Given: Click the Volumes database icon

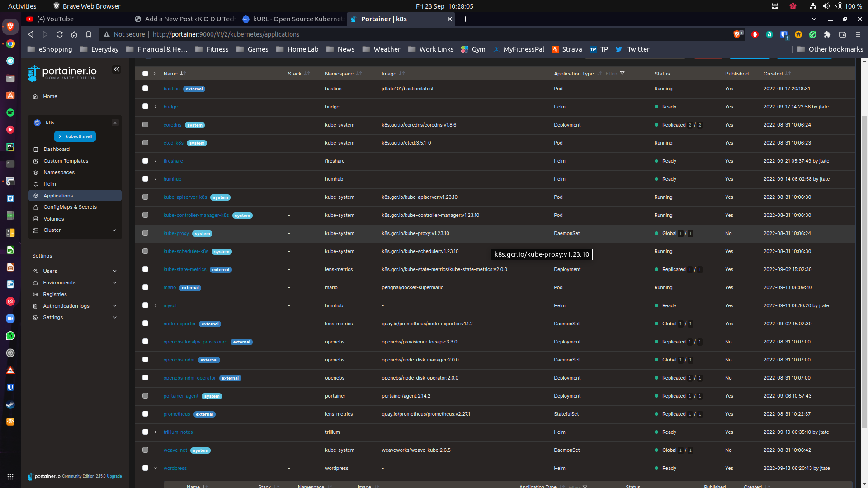Looking at the screenshot, I should 36,219.
